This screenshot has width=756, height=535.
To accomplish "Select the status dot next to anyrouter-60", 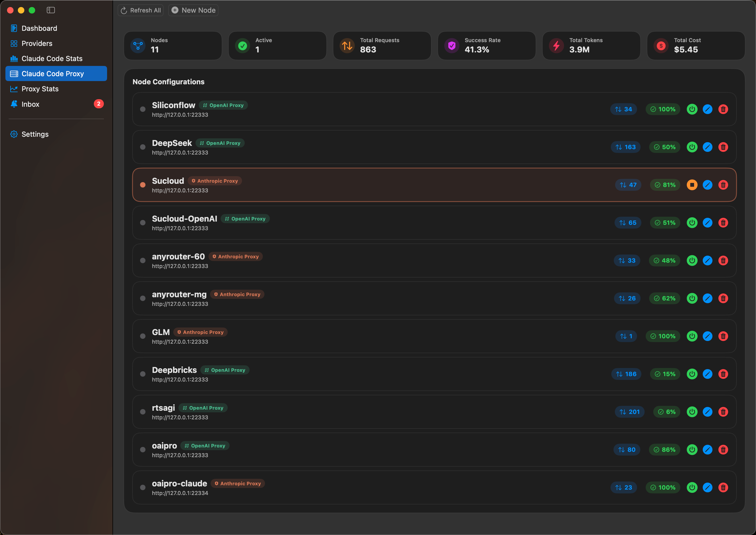I will (x=143, y=260).
